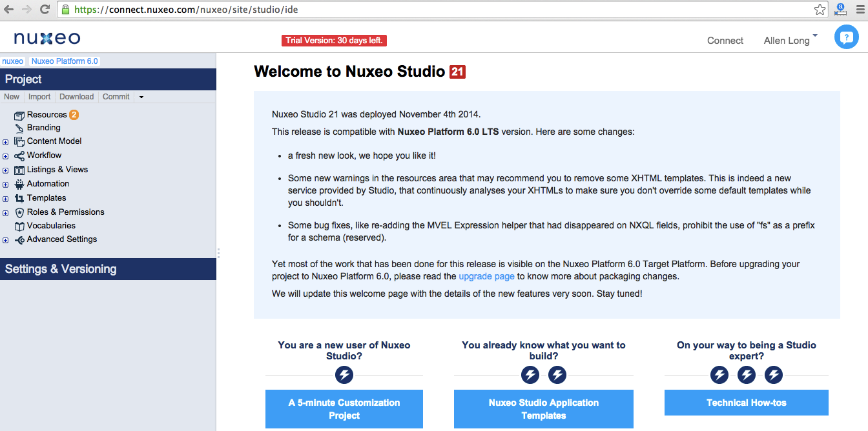Click the Vocabularies book icon
Viewport: 868px width, 431px height.
click(19, 226)
